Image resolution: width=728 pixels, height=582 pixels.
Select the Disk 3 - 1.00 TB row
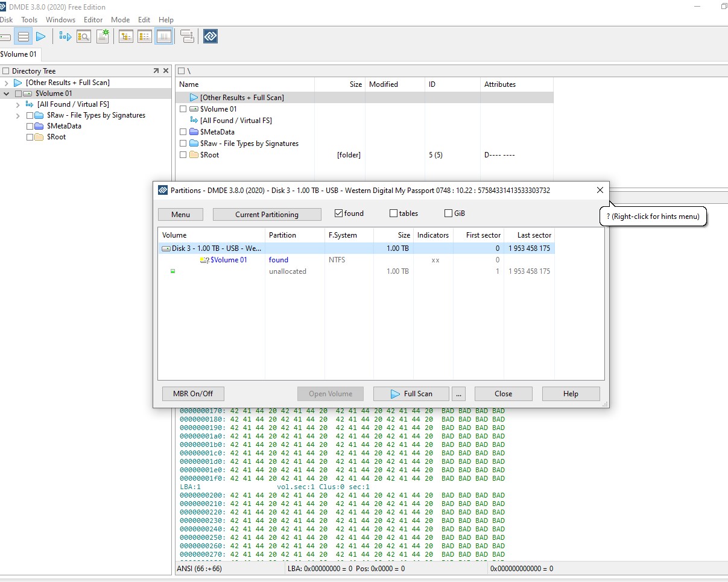tap(356, 248)
